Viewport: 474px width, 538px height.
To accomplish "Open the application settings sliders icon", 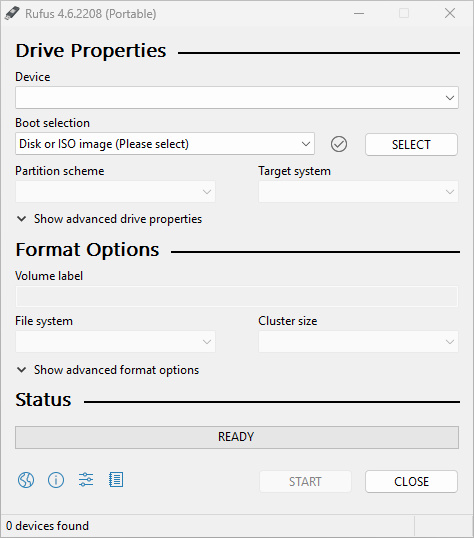I will pyautogui.click(x=86, y=480).
